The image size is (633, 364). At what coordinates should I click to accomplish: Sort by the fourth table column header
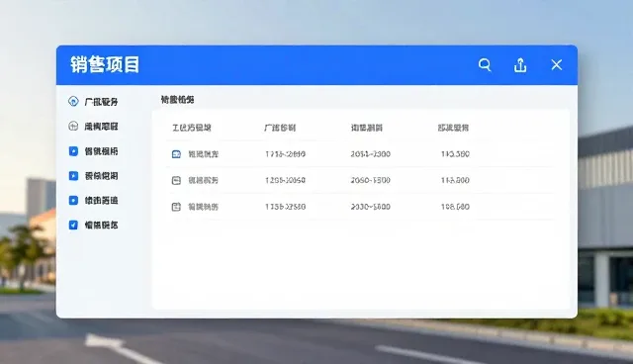point(453,128)
